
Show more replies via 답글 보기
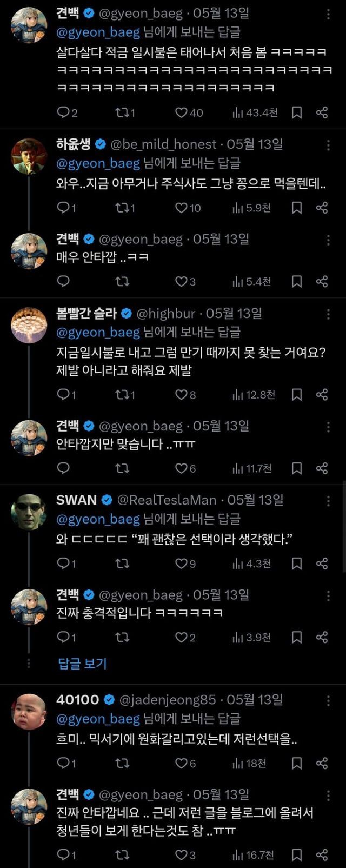click(x=82, y=664)
